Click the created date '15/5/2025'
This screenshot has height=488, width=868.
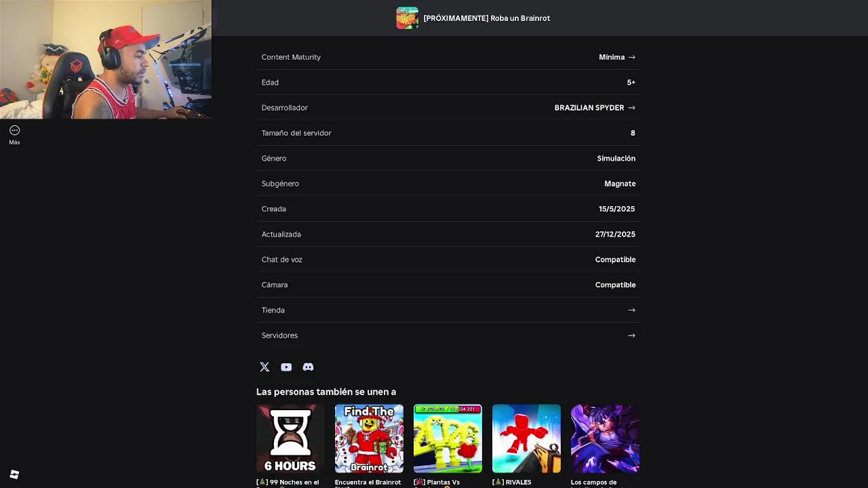(x=616, y=209)
